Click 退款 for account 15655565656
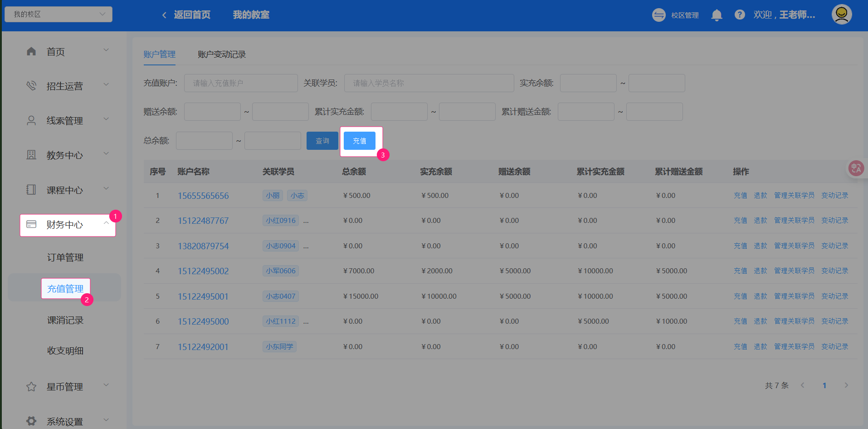The height and width of the screenshot is (429, 868). pyautogui.click(x=760, y=196)
